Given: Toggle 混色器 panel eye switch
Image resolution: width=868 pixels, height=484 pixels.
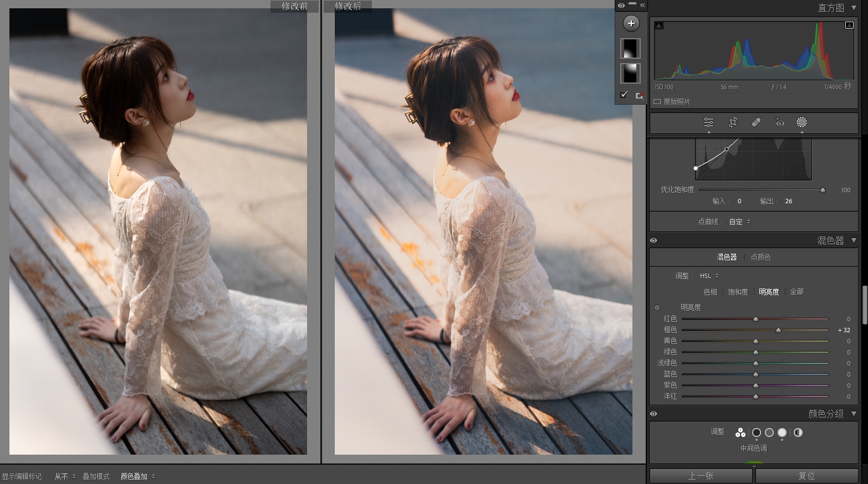Looking at the screenshot, I should click(x=653, y=240).
